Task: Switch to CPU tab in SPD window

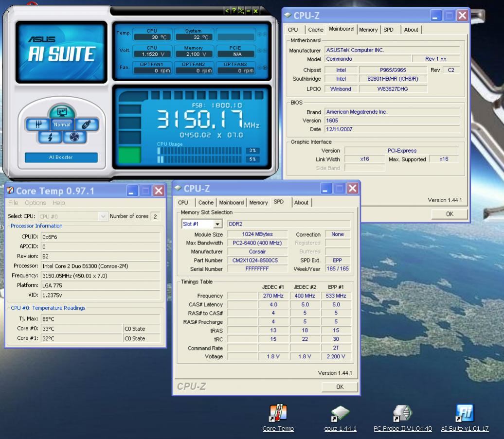Action: 183,203
